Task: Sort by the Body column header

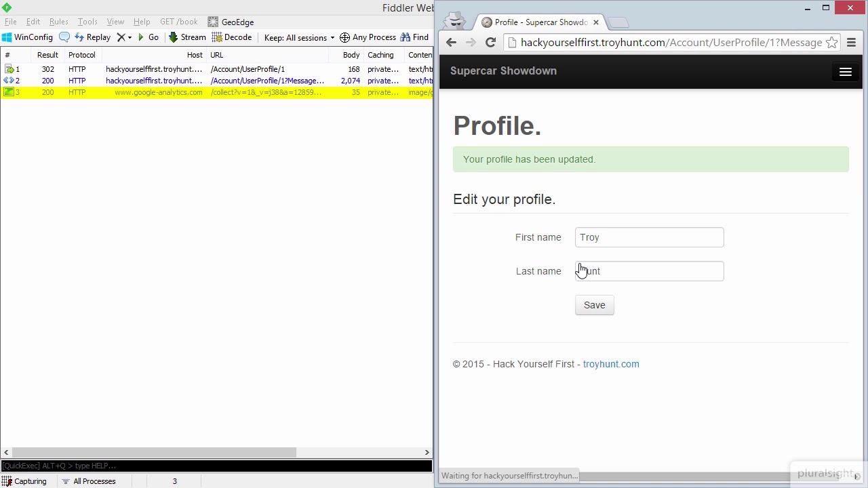Action: point(347,55)
